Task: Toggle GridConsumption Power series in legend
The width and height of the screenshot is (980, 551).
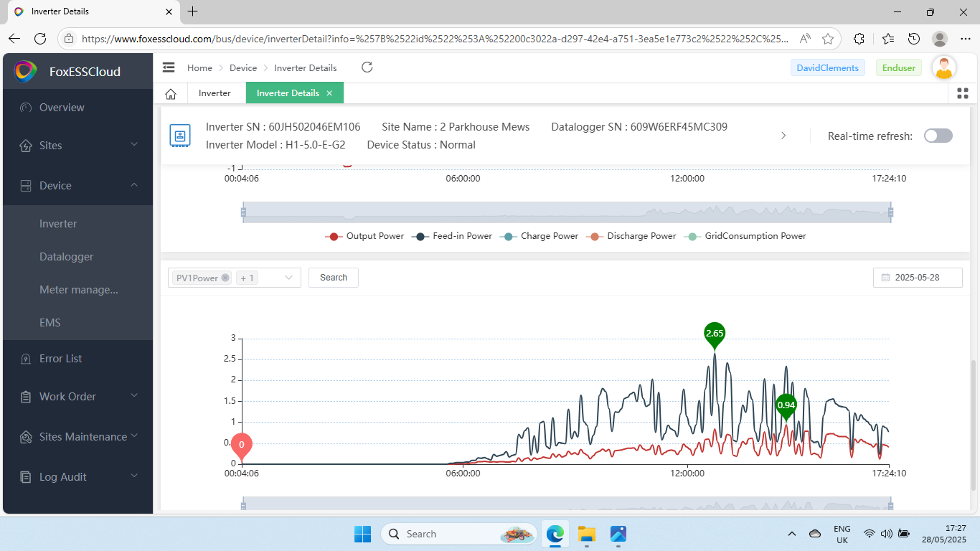Action: 745,236
